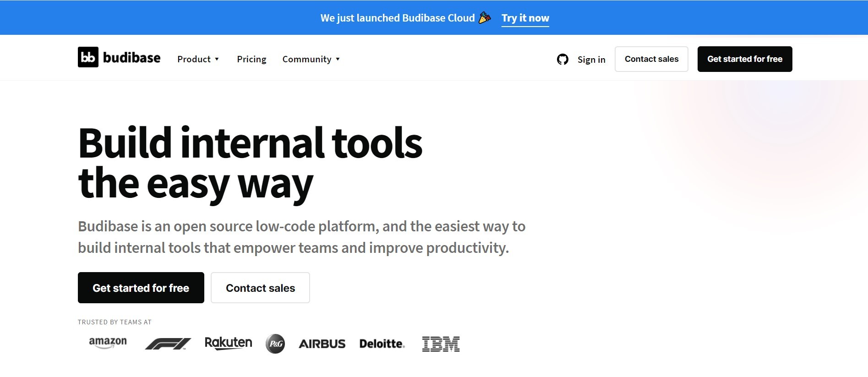Follow the Try it now banner link
Viewport: 868px width, 377px height.
[525, 18]
